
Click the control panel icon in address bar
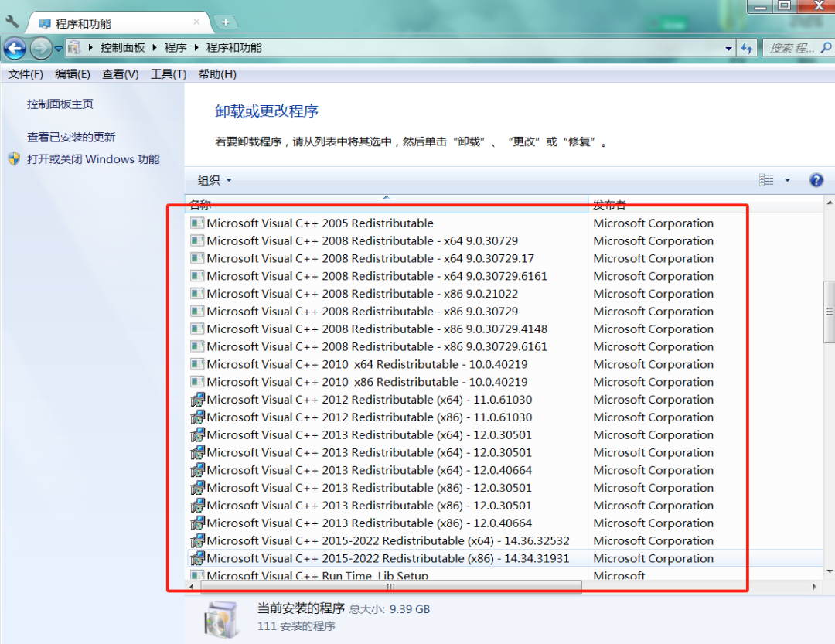click(74, 47)
